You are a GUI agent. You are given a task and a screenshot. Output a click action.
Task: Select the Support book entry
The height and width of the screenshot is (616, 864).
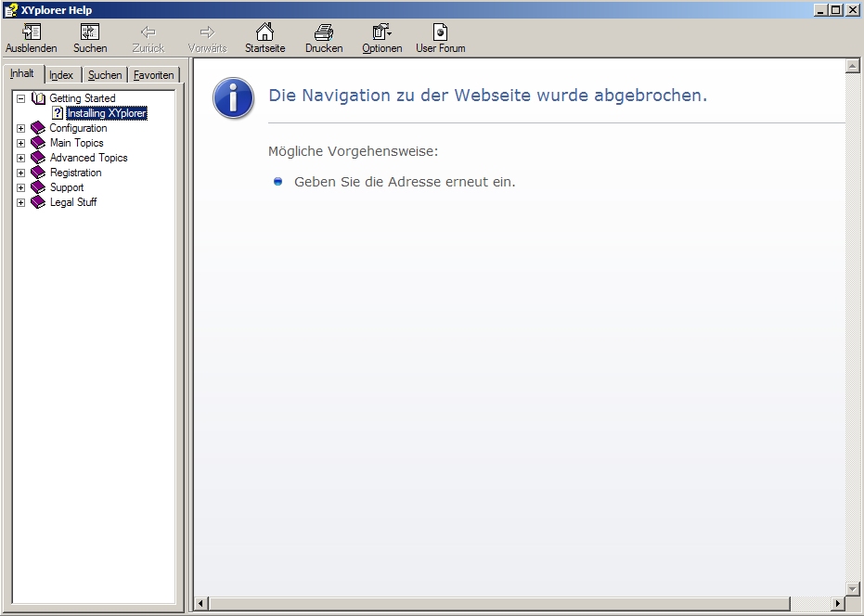tap(65, 186)
